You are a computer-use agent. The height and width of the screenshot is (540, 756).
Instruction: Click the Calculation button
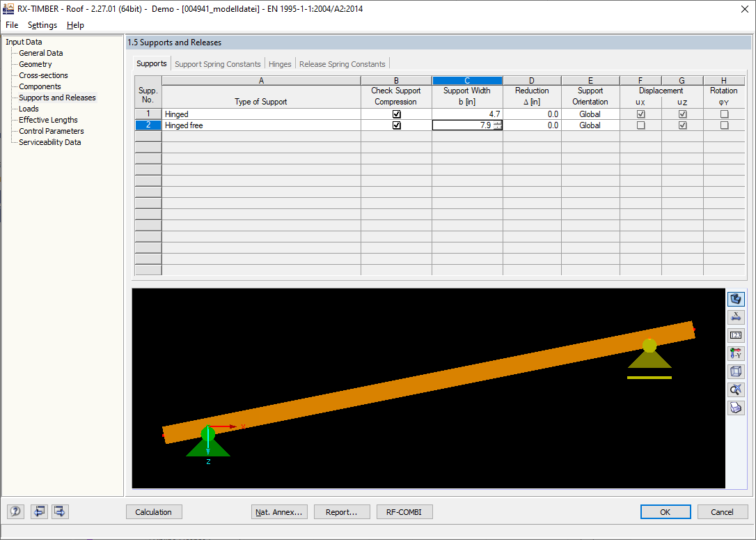tap(154, 512)
